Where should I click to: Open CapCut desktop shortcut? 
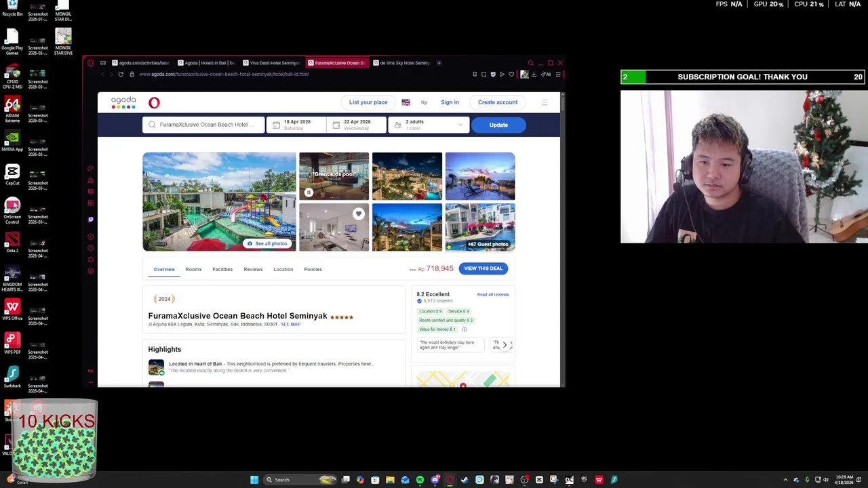click(12, 175)
